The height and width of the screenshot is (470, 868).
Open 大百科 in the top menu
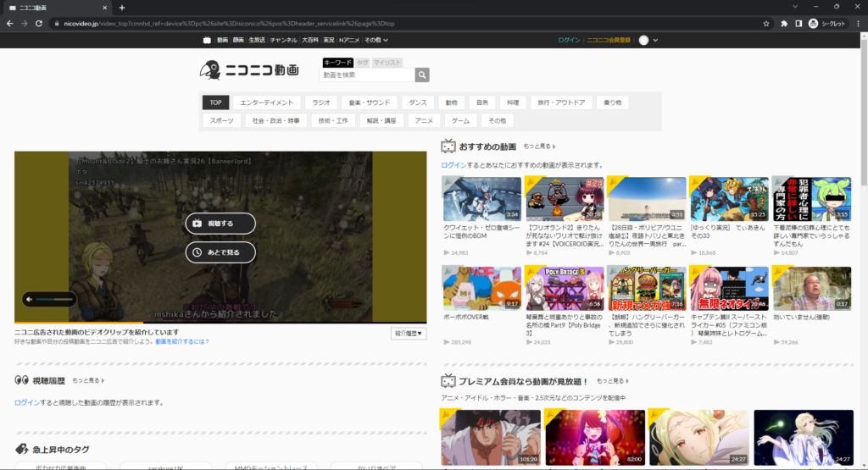[310, 40]
